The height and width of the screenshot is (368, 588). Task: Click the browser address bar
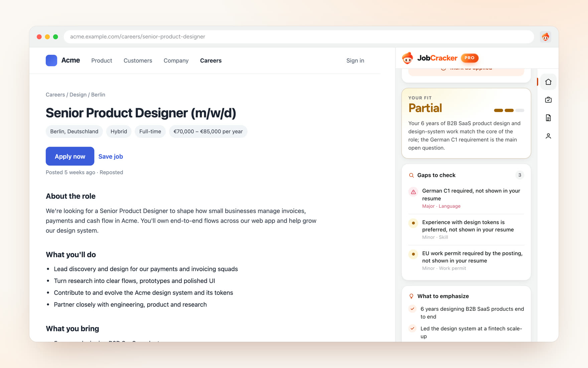(x=299, y=37)
